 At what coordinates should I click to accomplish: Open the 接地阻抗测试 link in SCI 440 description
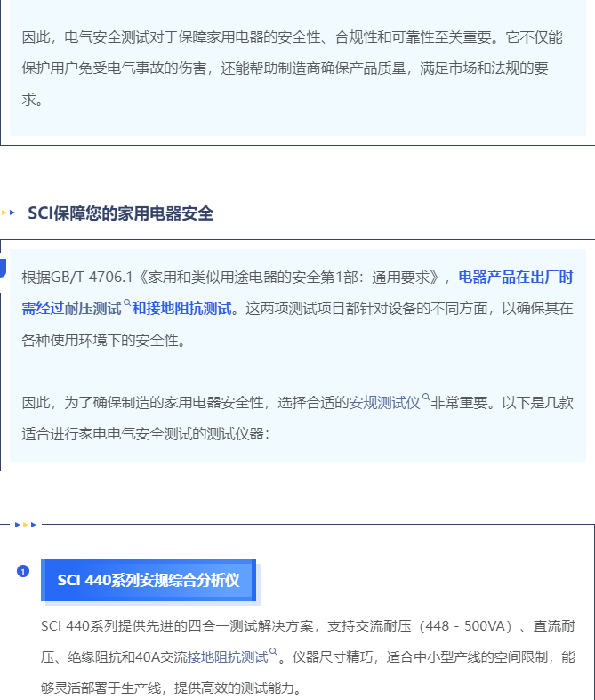click(x=228, y=657)
